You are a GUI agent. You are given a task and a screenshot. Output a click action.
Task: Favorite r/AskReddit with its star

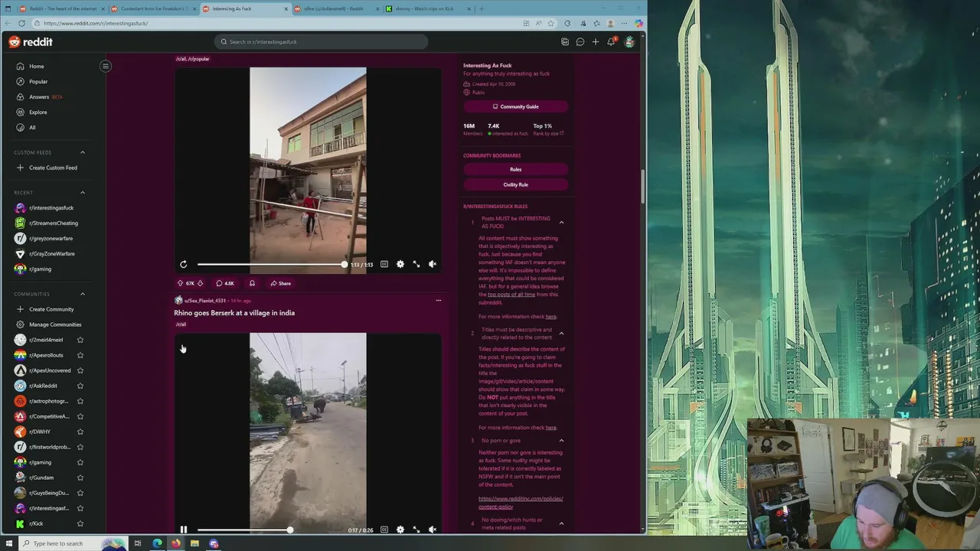(x=80, y=386)
